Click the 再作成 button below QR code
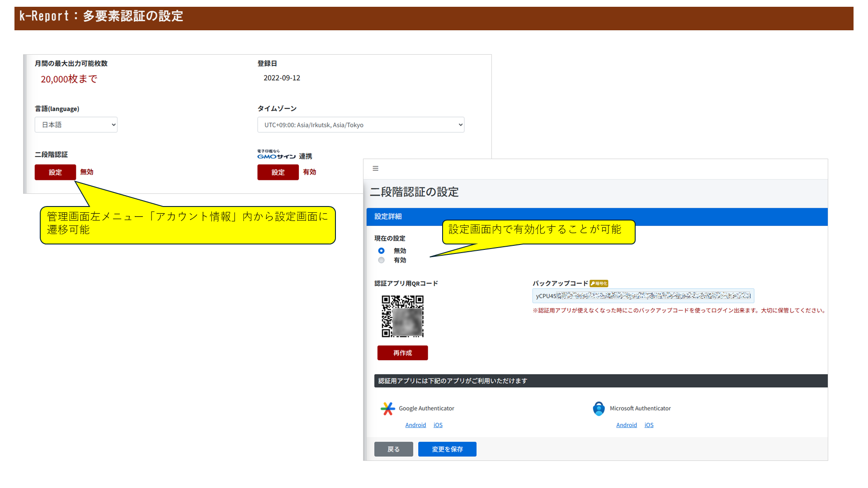The width and height of the screenshot is (868, 488). (x=402, y=353)
